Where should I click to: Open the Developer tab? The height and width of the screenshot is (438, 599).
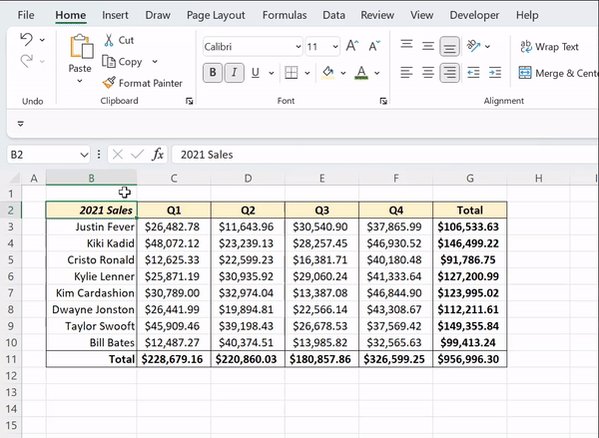tap(474, 15)
